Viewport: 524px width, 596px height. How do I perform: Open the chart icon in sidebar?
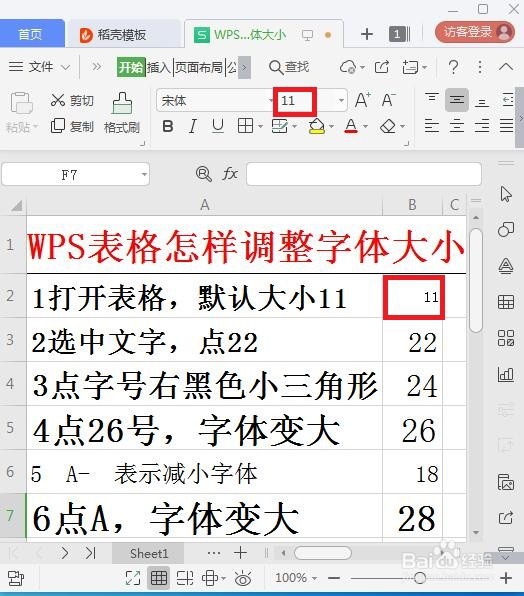pyautogui.click(x=506, y=374)
